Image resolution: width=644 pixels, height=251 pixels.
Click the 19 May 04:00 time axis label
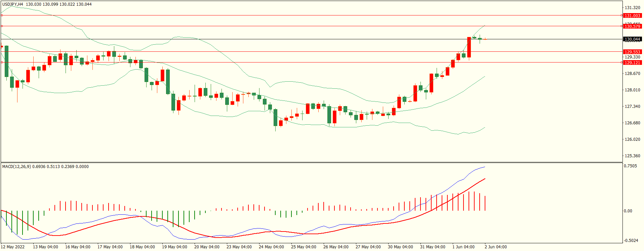tap(174, 247)
